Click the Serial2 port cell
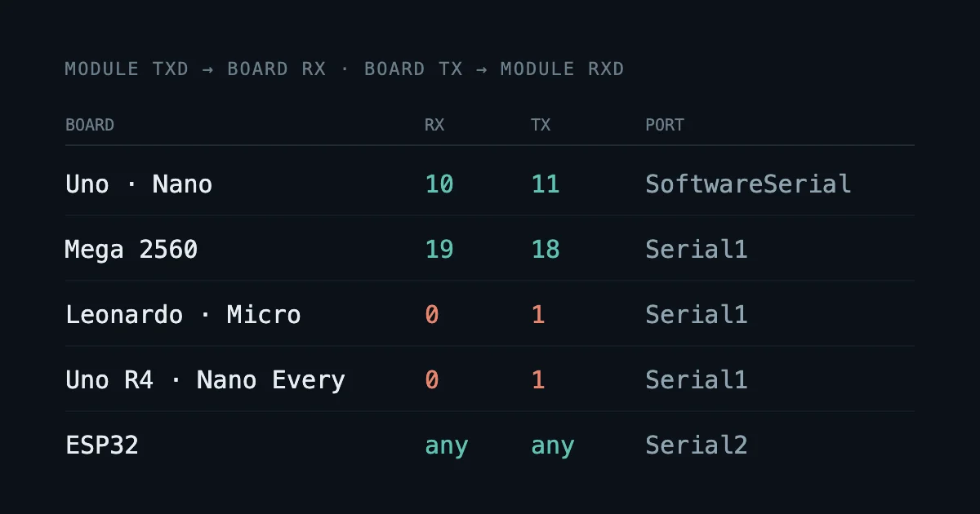Screen dimensions: 980x514 click(x=697, y=445)
